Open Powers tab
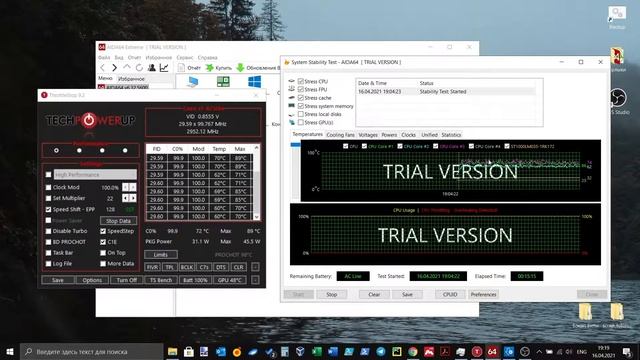640x360 pixels. 389,135
